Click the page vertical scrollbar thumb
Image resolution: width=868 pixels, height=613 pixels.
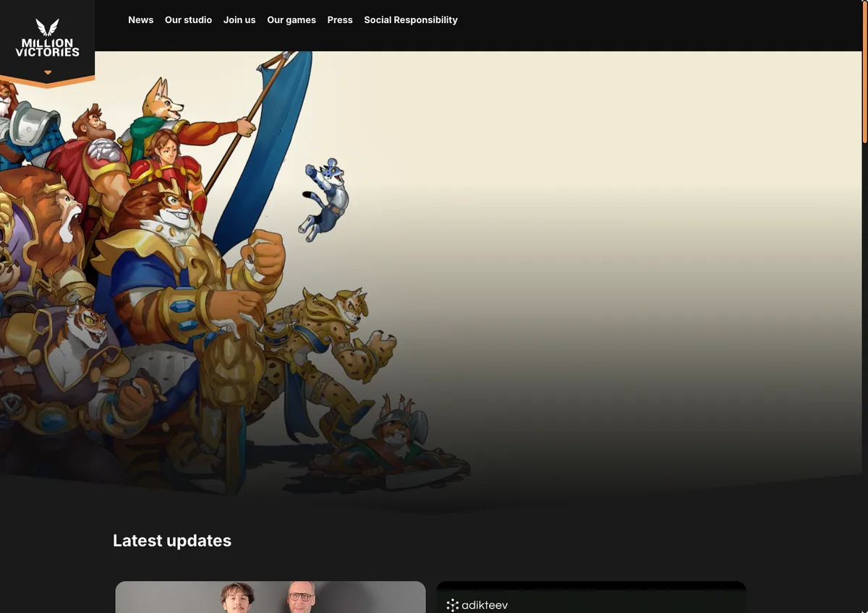click(864, 72)
